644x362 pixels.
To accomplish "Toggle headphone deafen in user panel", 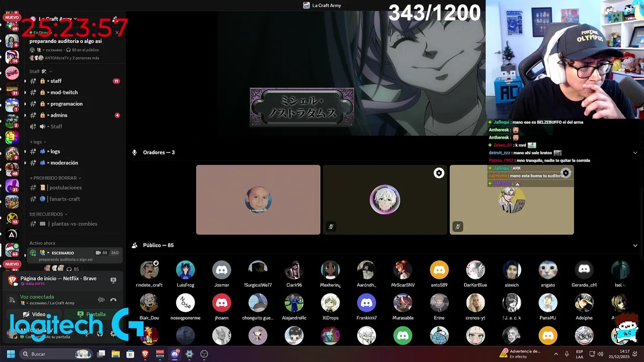I will 100,333.
